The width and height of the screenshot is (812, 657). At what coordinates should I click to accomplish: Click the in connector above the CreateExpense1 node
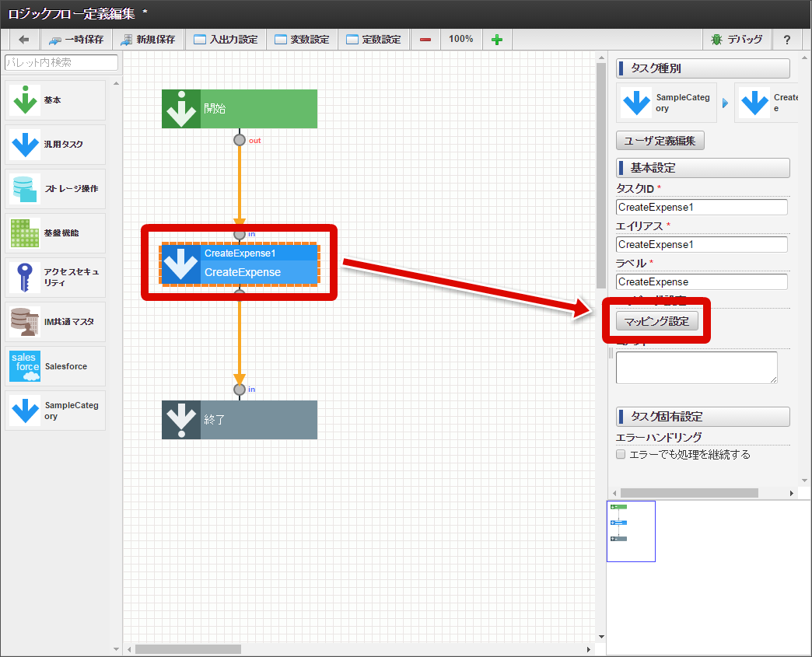coord(240,235)
